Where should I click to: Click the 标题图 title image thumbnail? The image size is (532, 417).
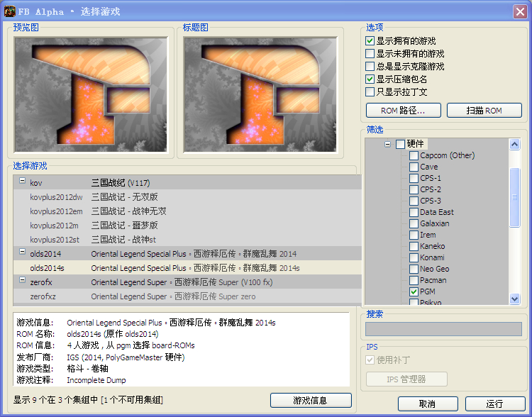[260, 94]
